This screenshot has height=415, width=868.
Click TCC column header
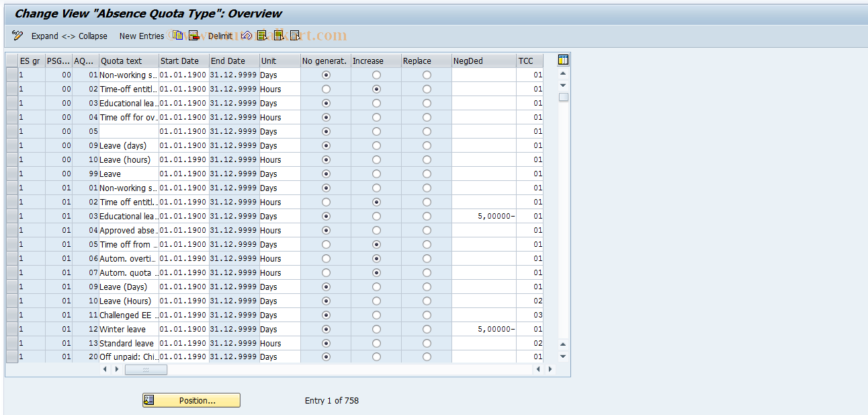[x=530, y=61]
